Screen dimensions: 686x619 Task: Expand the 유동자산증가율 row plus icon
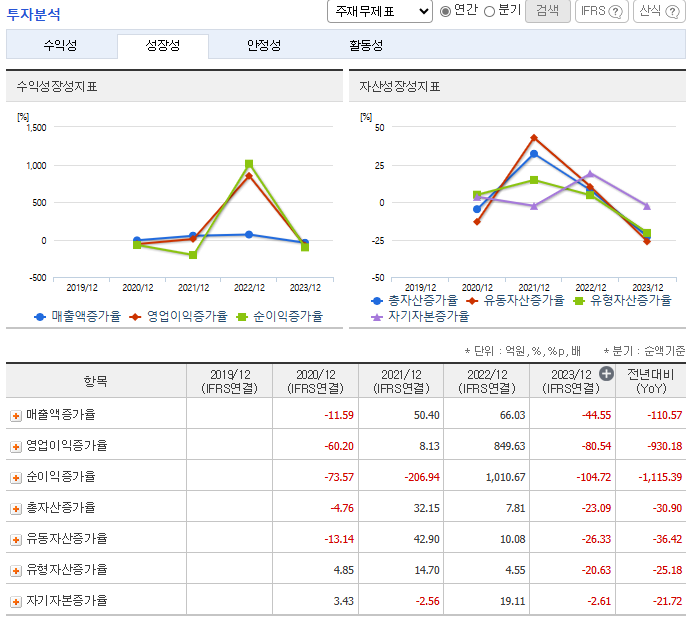tap(16, 540)
